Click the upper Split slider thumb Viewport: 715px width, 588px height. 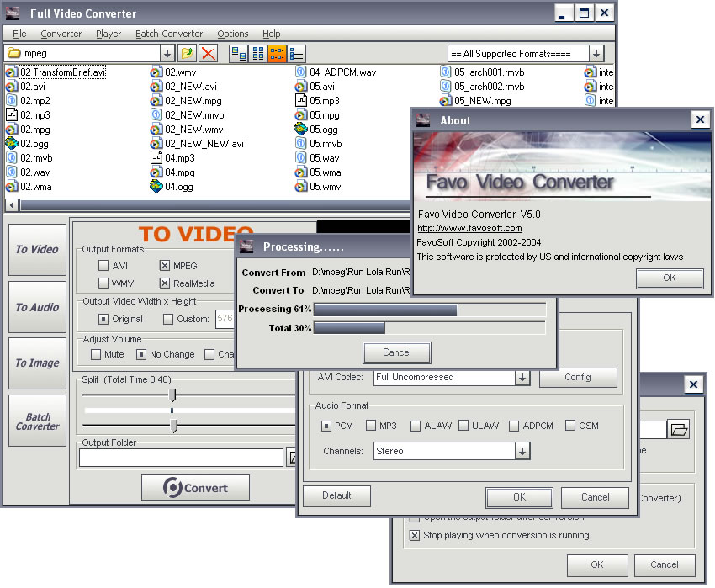point(172,395)
